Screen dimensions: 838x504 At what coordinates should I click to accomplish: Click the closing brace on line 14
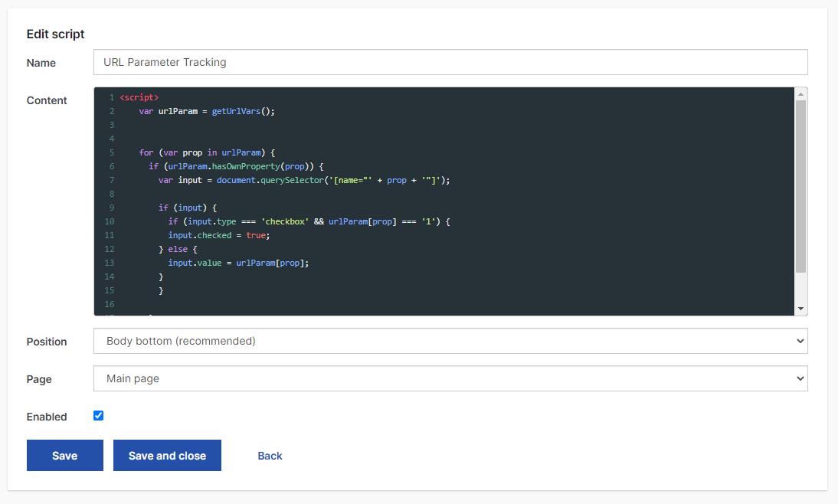pyautogui.click(x=161, y=277)
